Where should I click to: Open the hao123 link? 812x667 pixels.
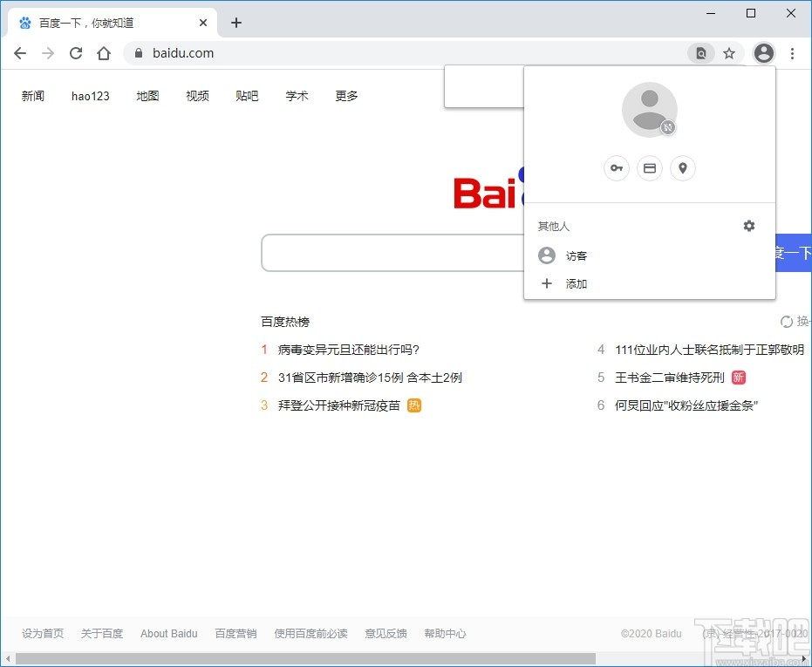coord(91,96)
